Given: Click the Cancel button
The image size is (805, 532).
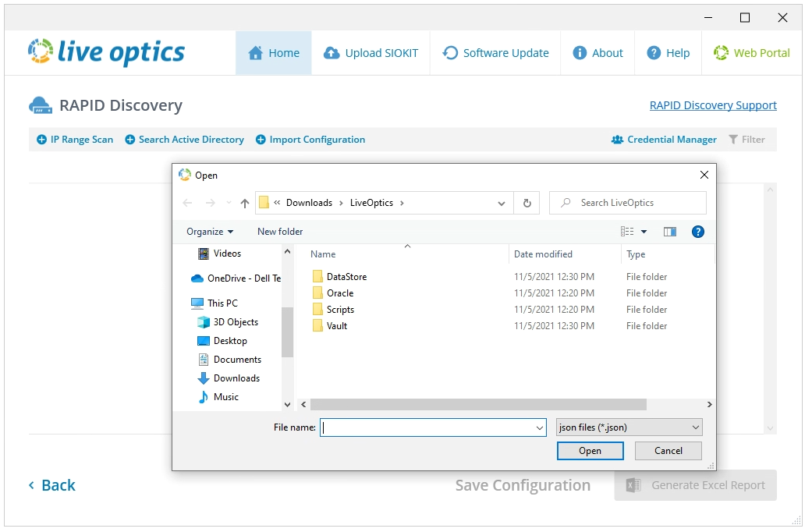Looking at the screenshot, I should [x=668, y=451].
